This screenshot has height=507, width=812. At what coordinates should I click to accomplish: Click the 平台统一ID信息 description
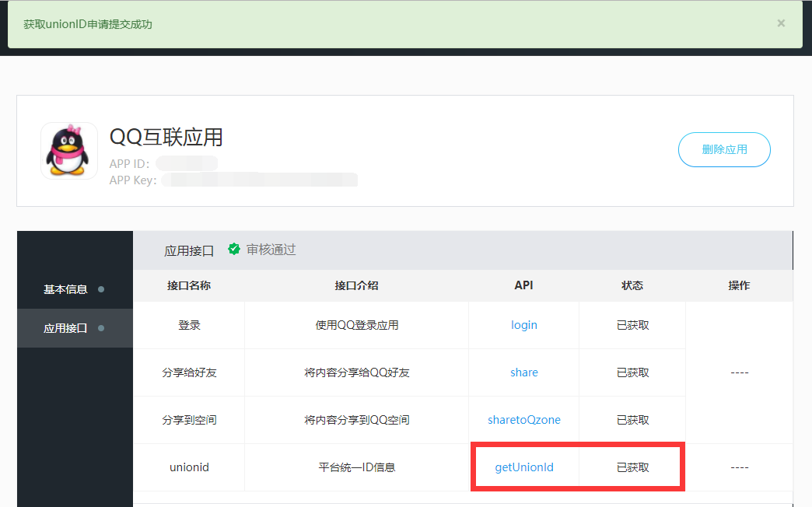[x=357, y=467]
